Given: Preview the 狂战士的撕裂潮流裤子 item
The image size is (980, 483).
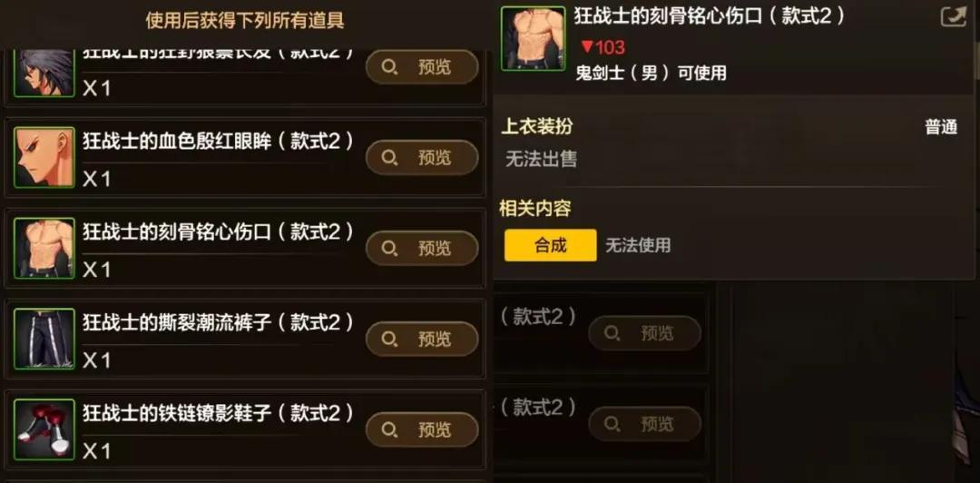Looking at the screenshot, I should 422,340.
